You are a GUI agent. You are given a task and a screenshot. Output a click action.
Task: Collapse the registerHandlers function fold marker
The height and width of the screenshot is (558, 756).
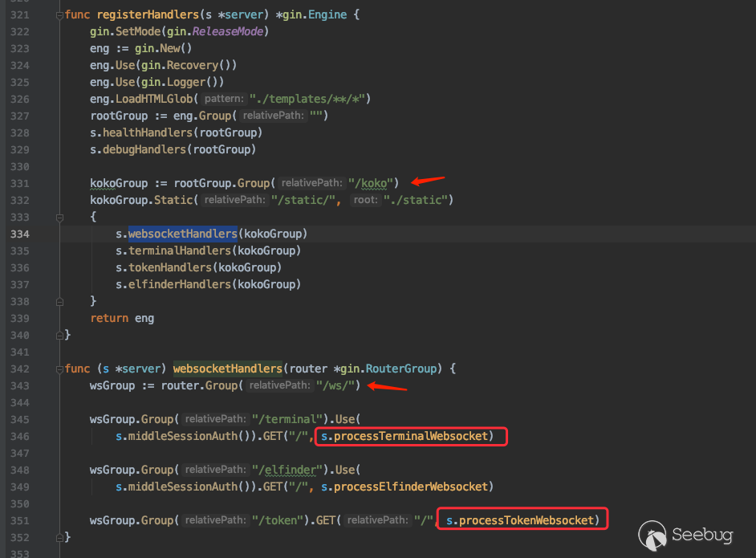(x=59, y=15)
